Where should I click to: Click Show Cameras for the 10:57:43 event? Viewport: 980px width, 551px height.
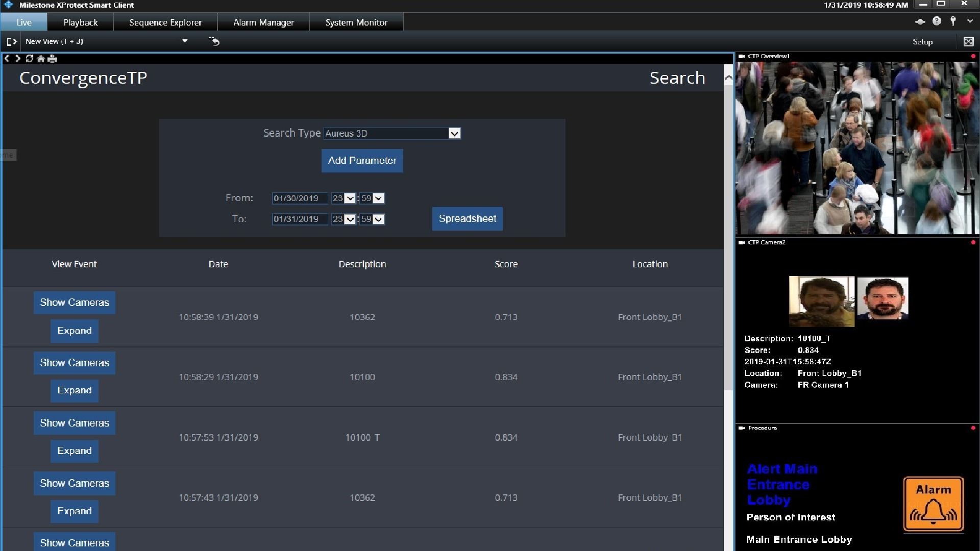(x=75, y=484)
